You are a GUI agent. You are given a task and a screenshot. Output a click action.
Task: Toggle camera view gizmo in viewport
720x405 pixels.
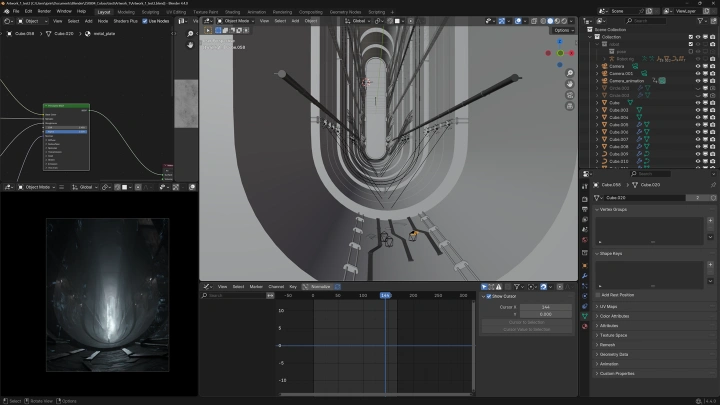(569, 94)
